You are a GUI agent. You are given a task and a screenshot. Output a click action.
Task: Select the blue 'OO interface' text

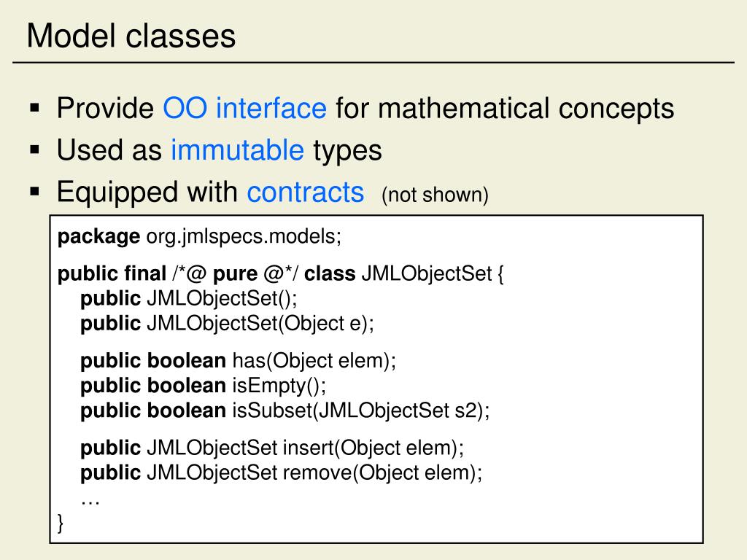click(245, 108)
